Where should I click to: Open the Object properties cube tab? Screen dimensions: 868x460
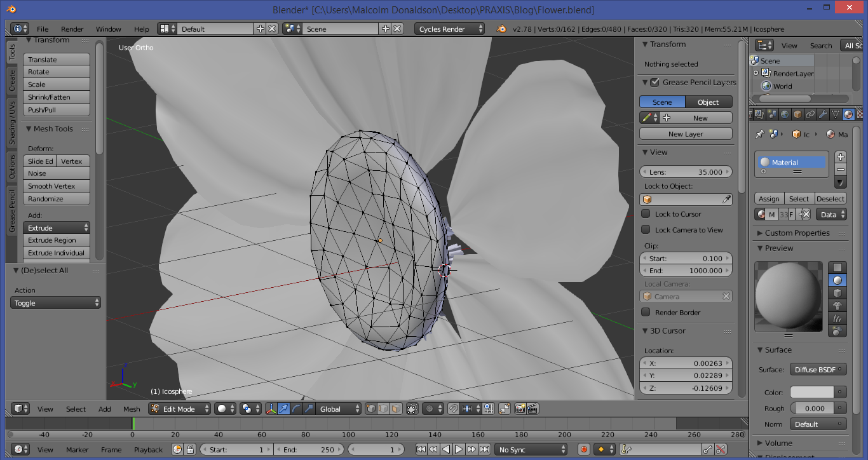tap(797, 114)
